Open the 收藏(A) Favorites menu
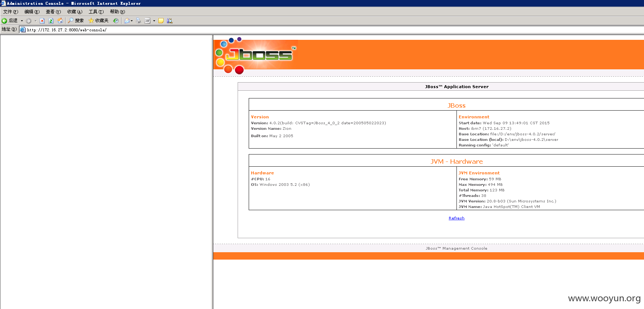This screenshot has width=644, height=309. (75, 12)
